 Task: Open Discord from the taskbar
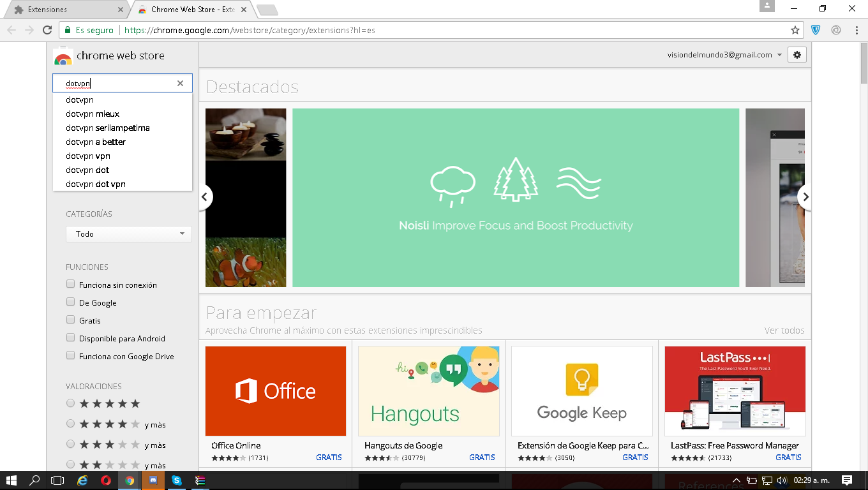[x=153, y=480]
